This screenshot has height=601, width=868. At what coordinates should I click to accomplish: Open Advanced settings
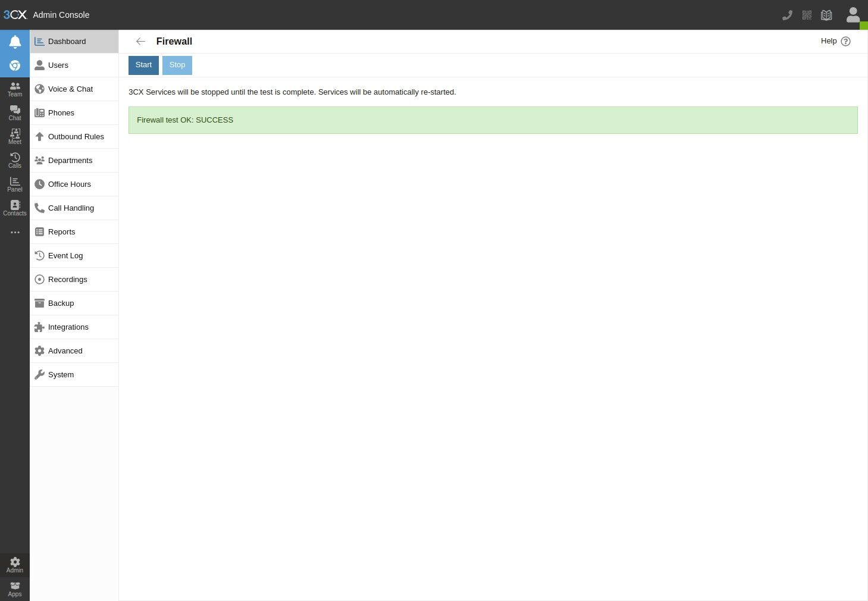[74, 351]
